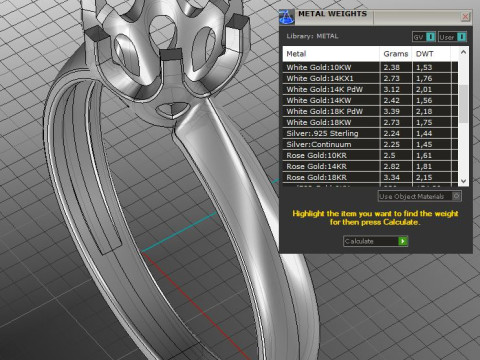Click the metal list scrollbar thumb

[x=463, y=104]
